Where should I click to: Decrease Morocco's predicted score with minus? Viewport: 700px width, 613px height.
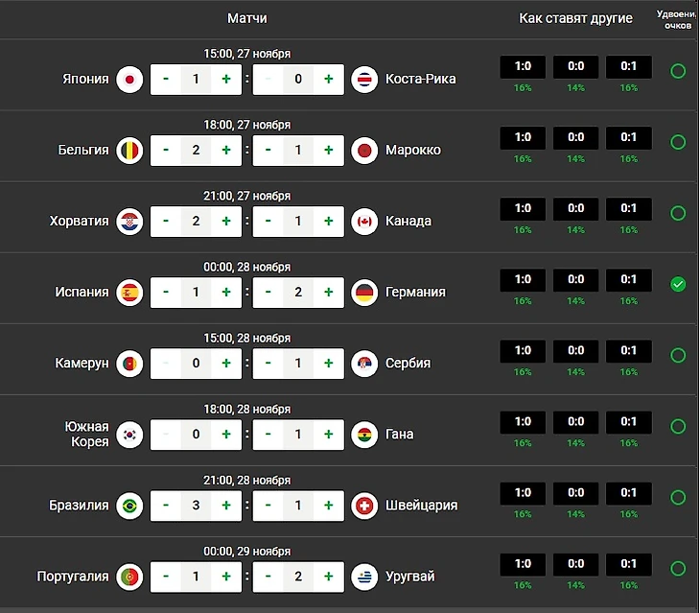269,150
